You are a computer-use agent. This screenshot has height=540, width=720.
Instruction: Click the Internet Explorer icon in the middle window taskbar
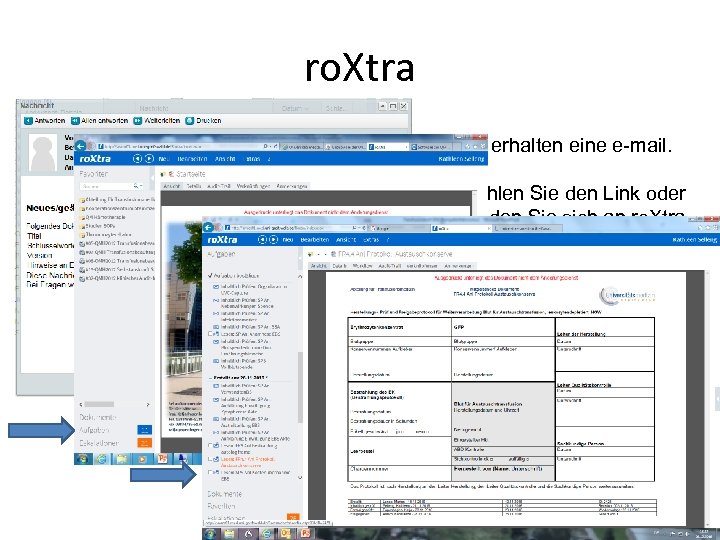click(x=102, y=459)
